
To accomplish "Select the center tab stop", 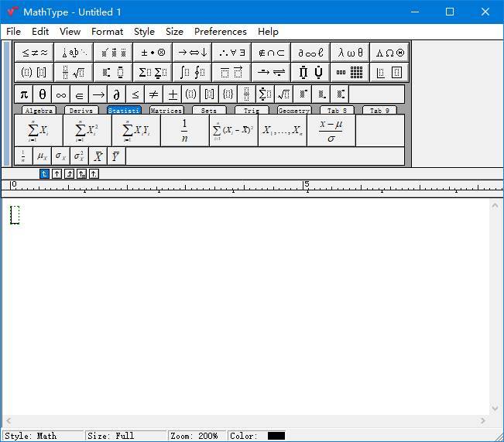I will coord(57,174).
